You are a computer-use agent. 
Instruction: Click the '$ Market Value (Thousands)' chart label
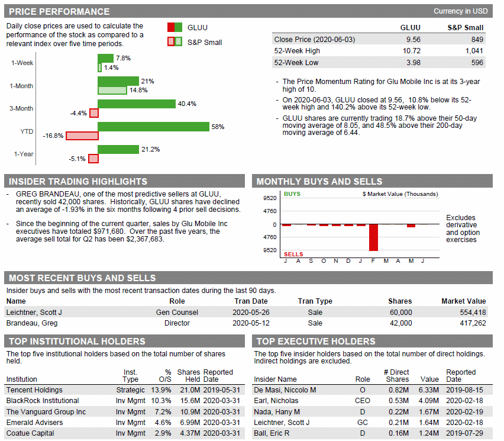click(x=400, y=194)
